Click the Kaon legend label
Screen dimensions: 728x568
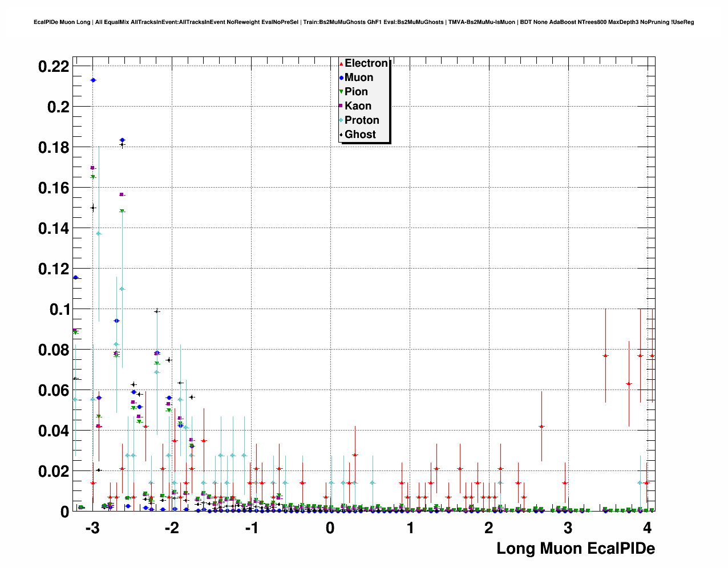click(358, 106)
